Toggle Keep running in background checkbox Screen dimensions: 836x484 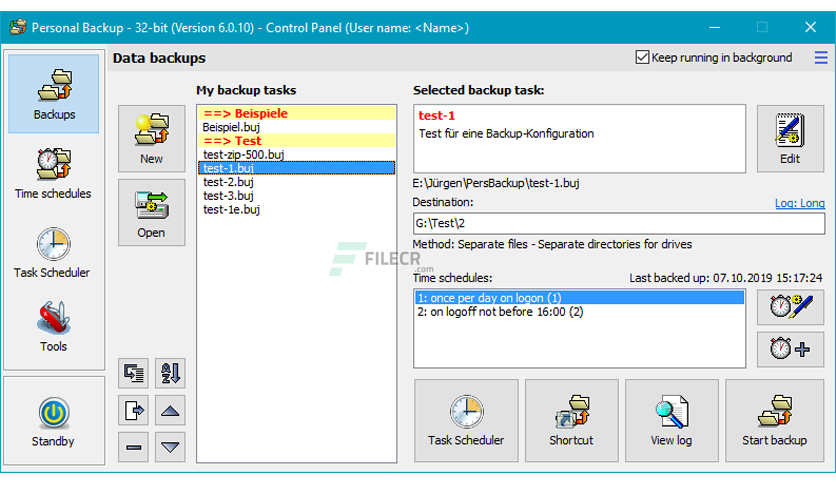642,58
